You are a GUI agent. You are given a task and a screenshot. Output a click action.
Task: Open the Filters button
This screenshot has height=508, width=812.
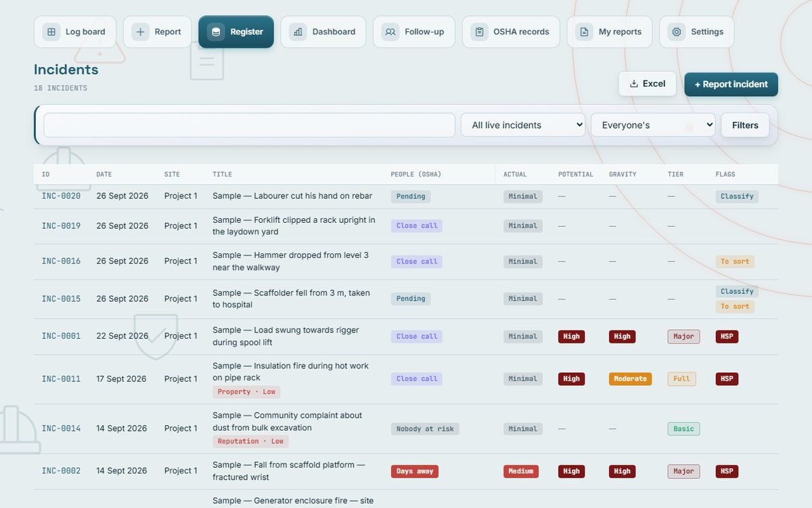(745, 125)
